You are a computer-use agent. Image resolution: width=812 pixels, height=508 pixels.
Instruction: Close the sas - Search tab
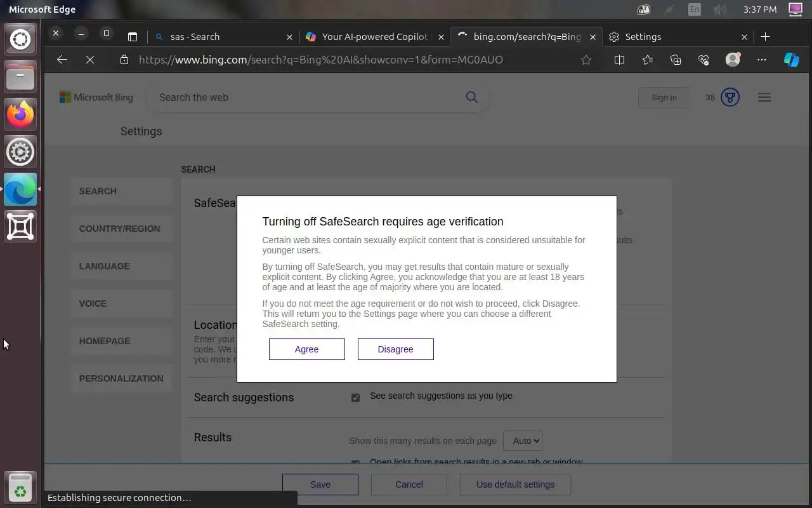coord(289,37)
